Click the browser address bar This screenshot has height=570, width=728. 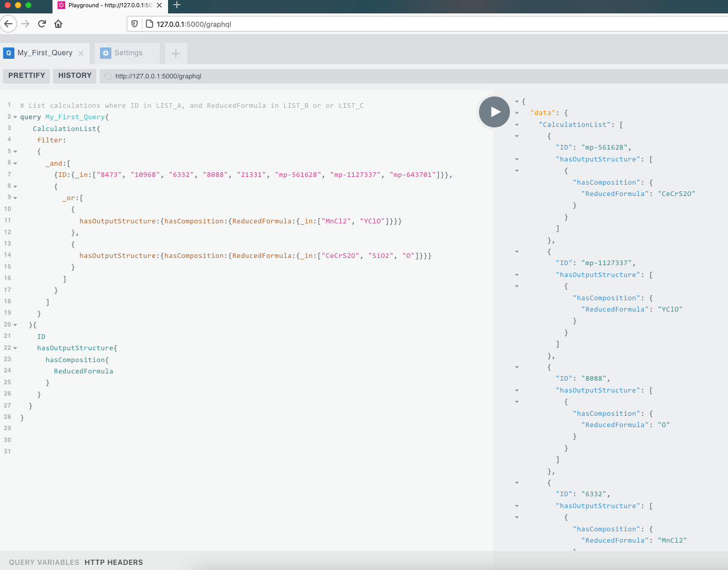click(x=427, y=24)
